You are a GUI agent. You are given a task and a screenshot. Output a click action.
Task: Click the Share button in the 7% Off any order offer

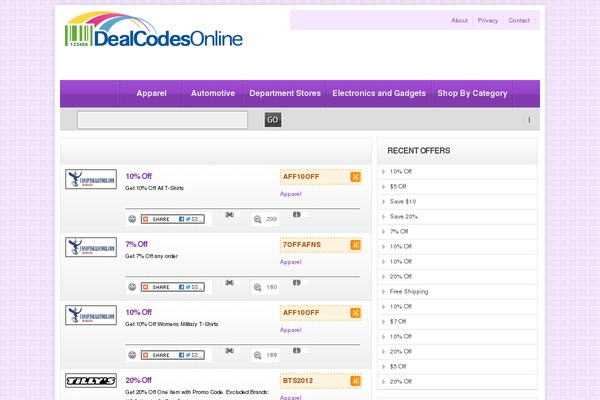click(x=173, y=287)
